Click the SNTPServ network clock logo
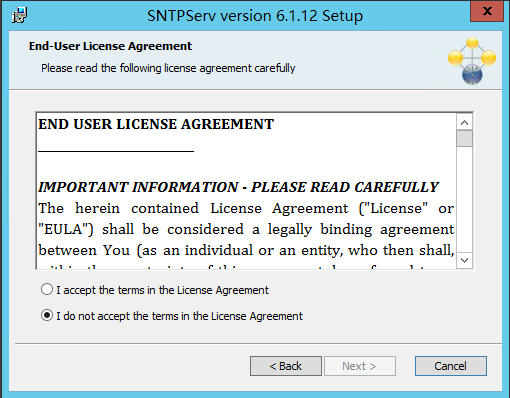 (472, 61)
